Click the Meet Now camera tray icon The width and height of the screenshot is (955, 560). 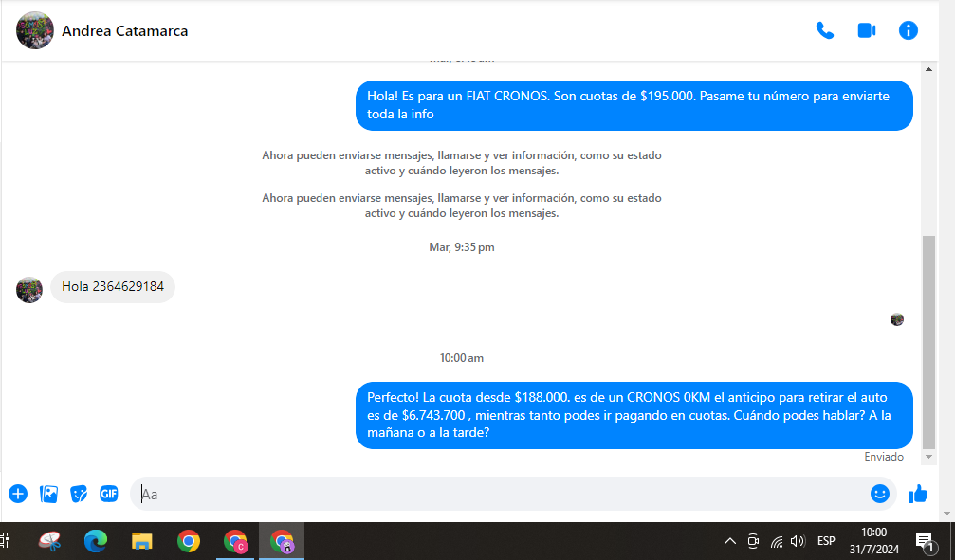pyautogui.click(x=753, y=541)
